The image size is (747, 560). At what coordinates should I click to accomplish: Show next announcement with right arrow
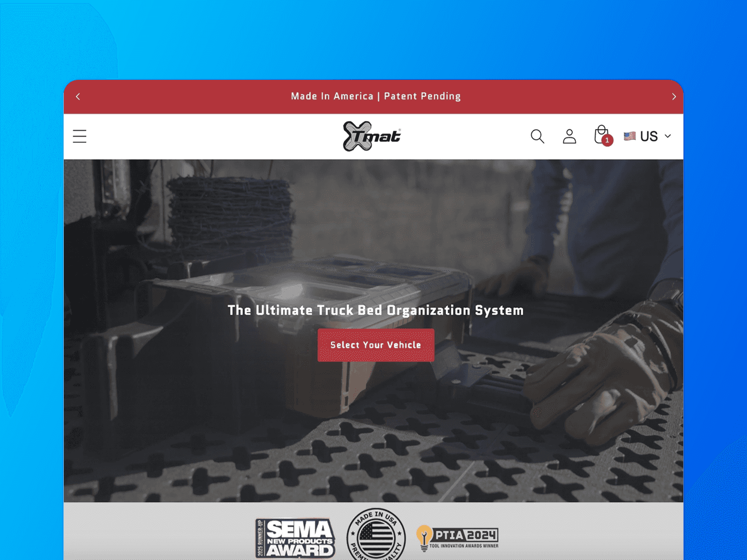coord(674,96)
